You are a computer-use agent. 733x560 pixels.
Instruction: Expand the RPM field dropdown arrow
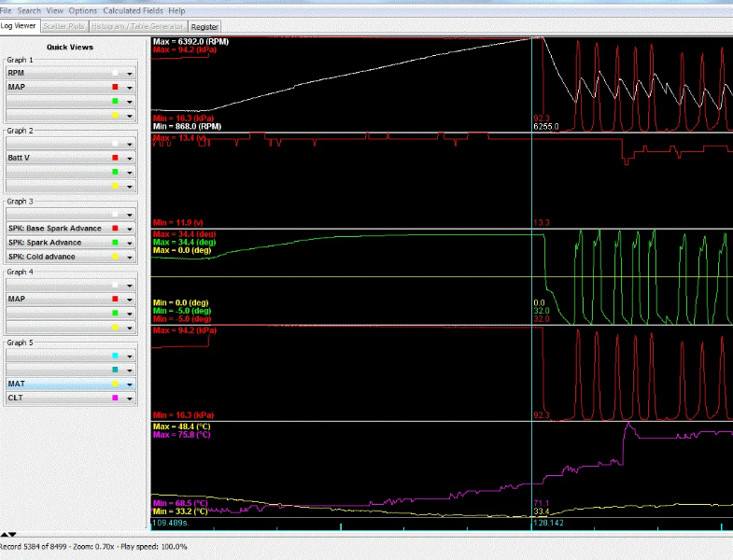click(130, 73)
